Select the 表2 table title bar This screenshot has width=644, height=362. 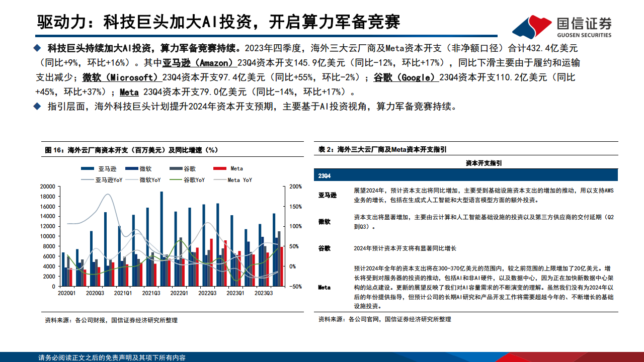382,149
